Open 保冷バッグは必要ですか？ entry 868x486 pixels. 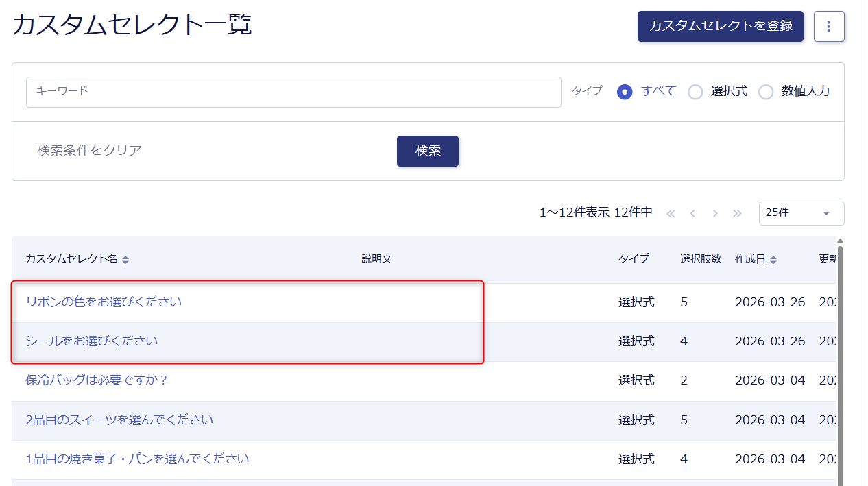(x=97, y=380)
